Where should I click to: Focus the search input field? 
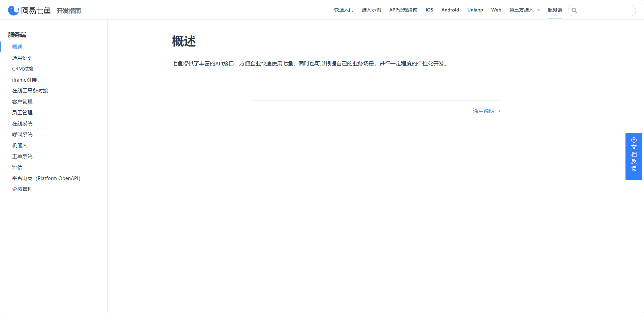coord(605,10)
